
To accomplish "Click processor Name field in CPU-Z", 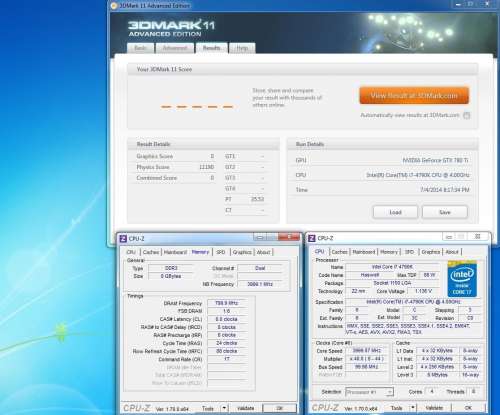I will 392,267.
